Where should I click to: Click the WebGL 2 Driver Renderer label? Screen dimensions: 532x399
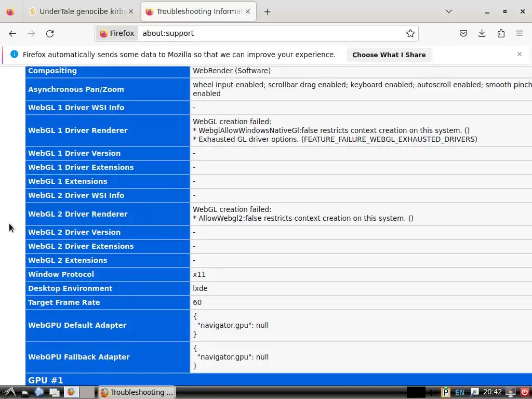[78, 214]
